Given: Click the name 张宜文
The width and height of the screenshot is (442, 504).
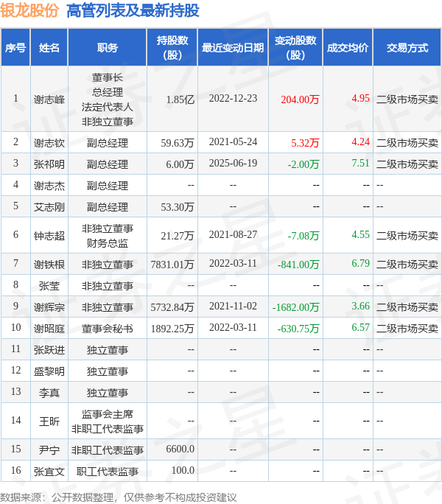Looking at the screenshot, I should (49, 472).
